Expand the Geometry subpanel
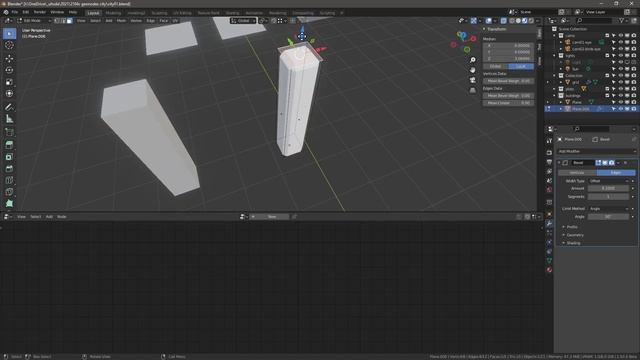 point(575,235)
